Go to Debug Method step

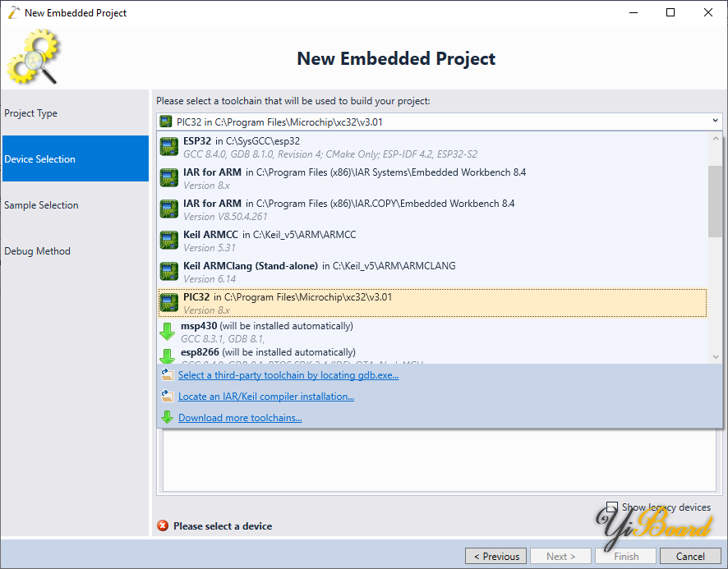pyautogui.click(x=76, y=250)
